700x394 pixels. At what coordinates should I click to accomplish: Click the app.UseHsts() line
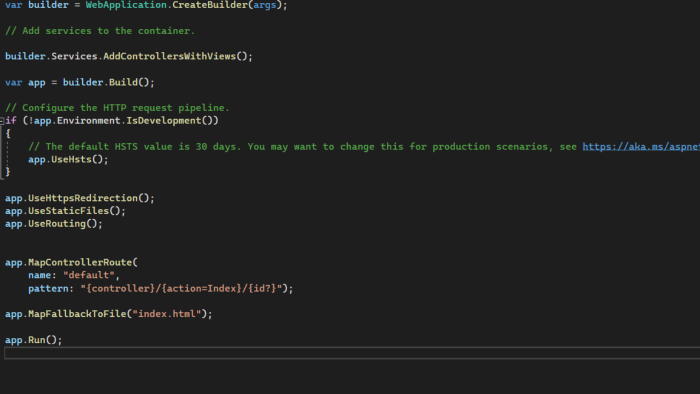(x=68, y=160)
